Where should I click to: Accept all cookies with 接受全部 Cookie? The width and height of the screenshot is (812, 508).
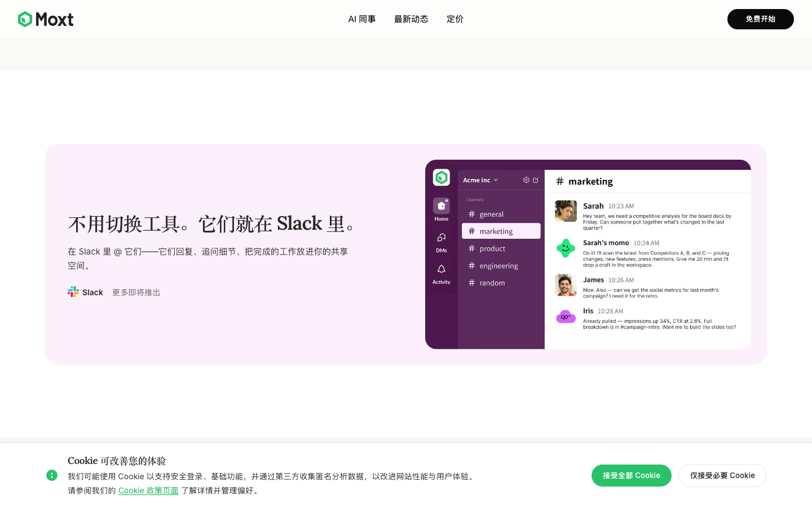[632, 475]
